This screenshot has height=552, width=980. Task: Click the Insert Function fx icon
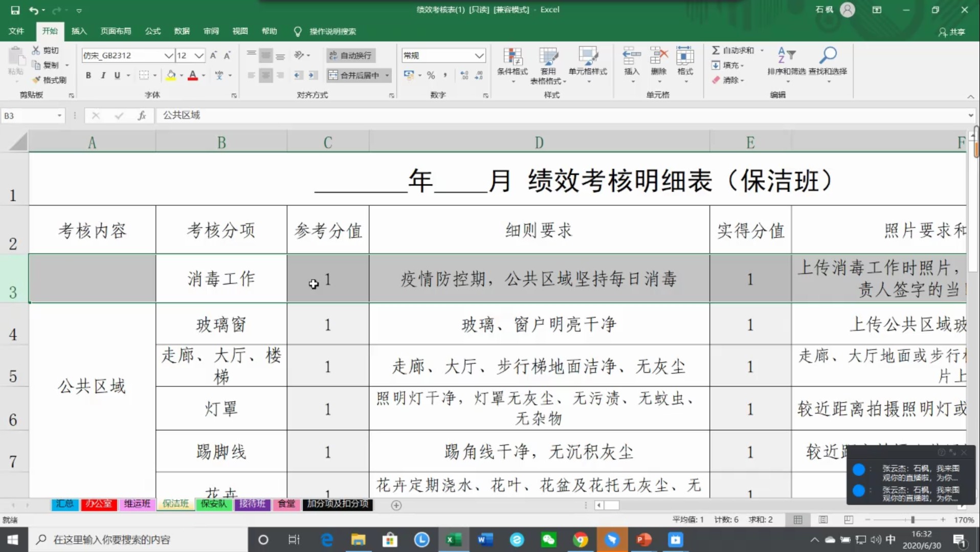coord(142,116)
